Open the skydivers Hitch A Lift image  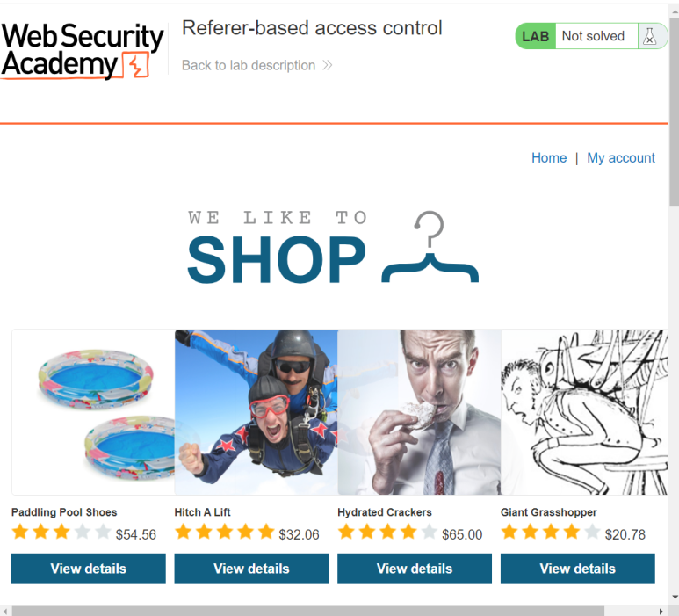pyautogui.click(x=256, y=412)
